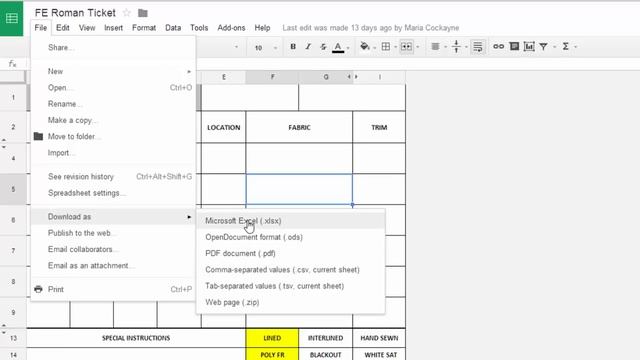Viewport: 640px width, 360px height.
Task: Choose See revision history
Action: (x=113, y=177)
